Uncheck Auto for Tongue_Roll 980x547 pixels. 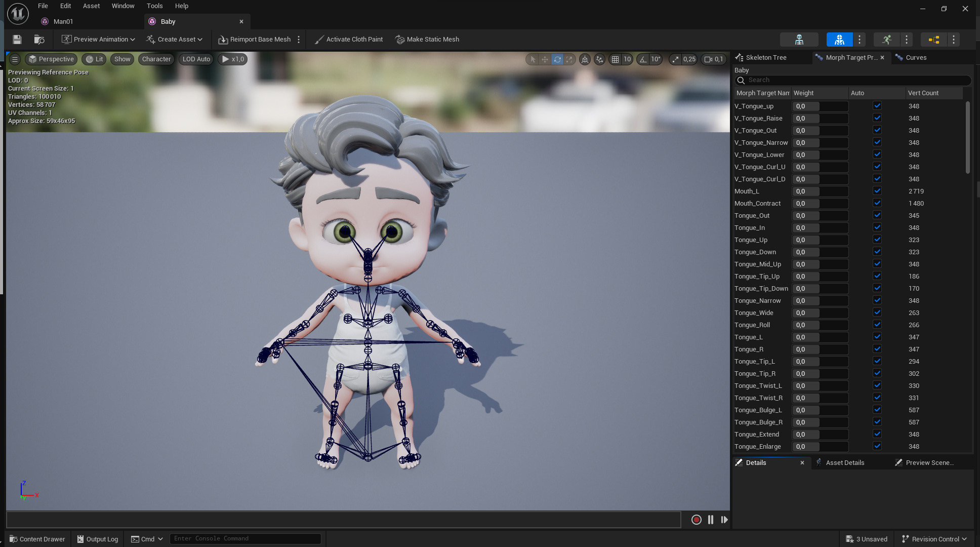pos(877,325)
